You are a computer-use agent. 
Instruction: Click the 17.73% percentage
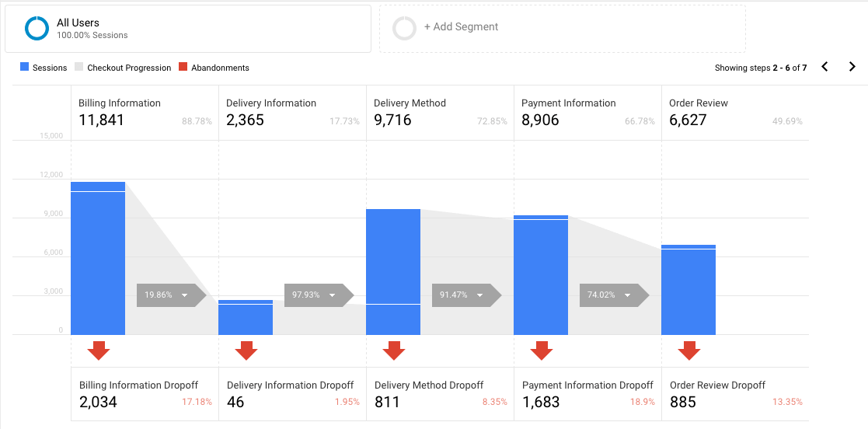(x=345, y=121)
